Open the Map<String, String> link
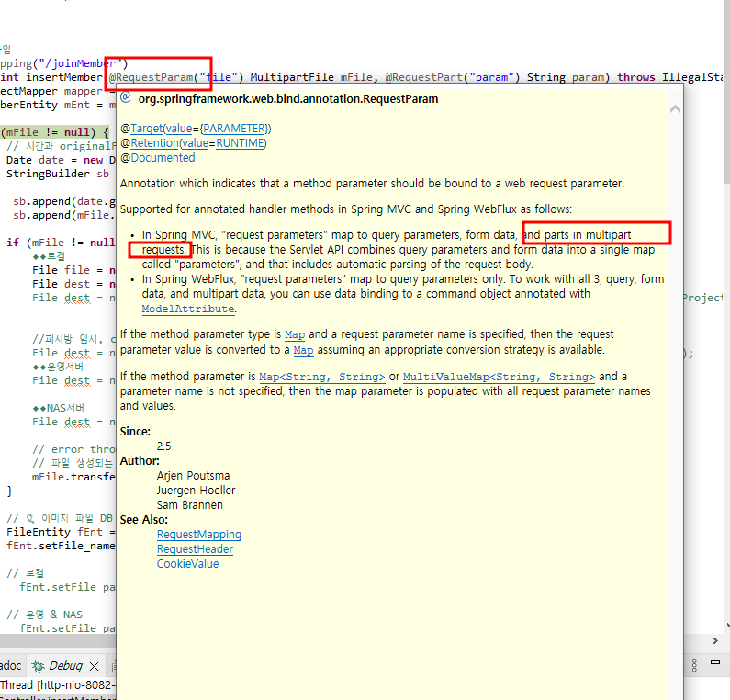The image size is (730, 700). tap(322, 377)
